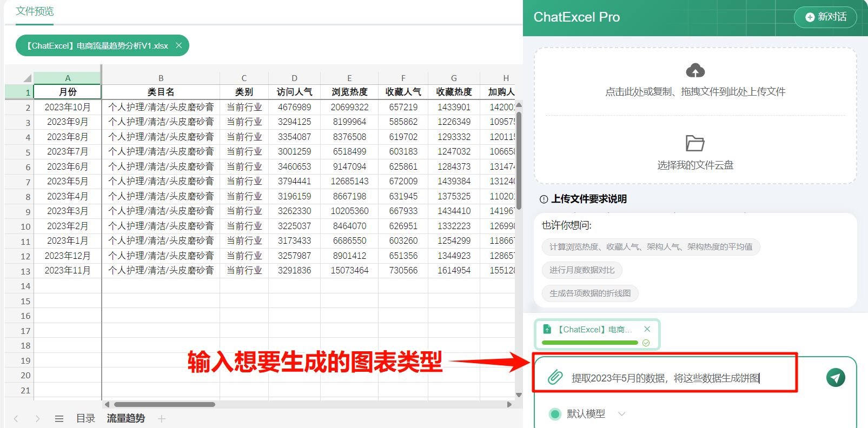This screenshot has width=868, height=428.
Task: Choose the 进行月度数据对比 suggestion
Action: point(582,270)
